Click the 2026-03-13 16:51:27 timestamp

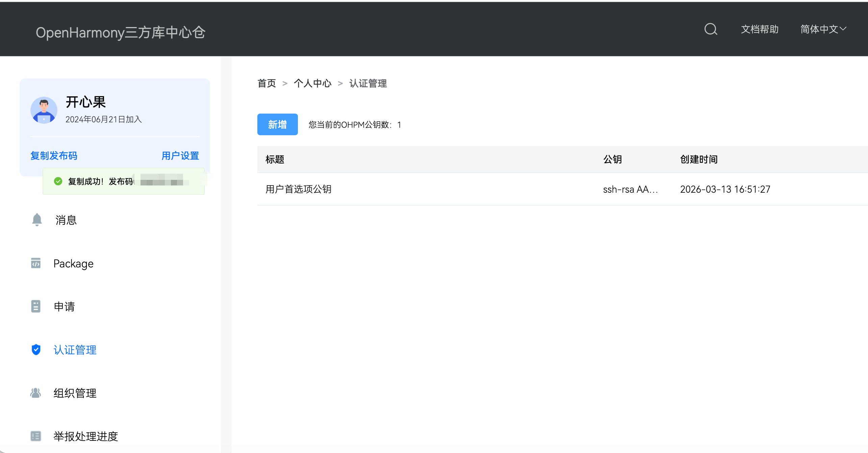click(725, 189)
